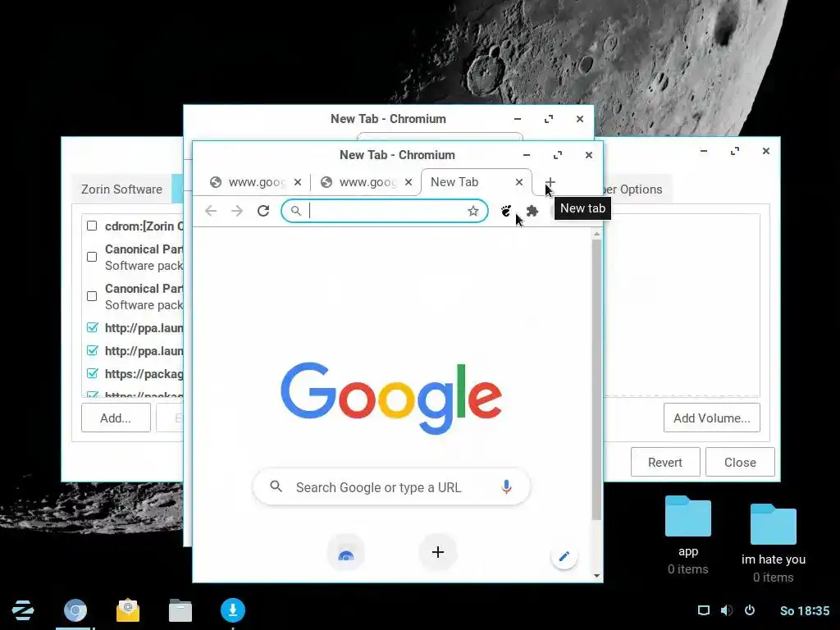Uncheck the https://packag source checkbox

(92, 373)
